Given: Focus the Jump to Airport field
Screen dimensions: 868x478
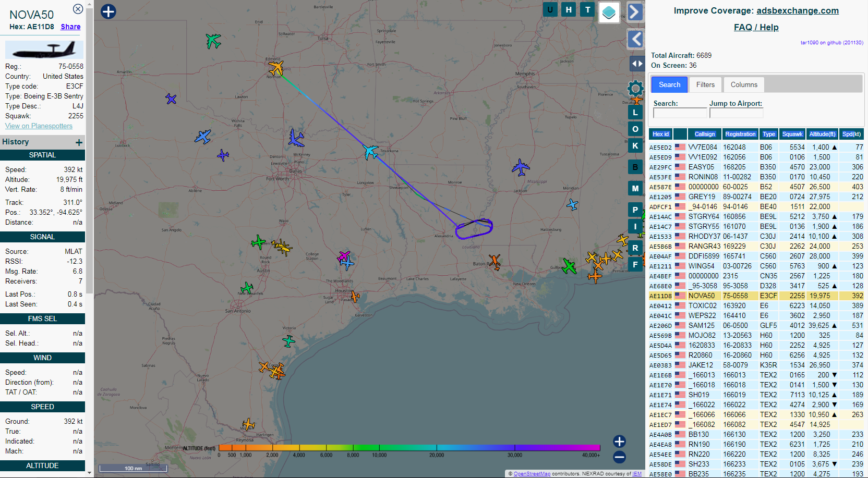Looking at the screenshot, I should point(736,113).
